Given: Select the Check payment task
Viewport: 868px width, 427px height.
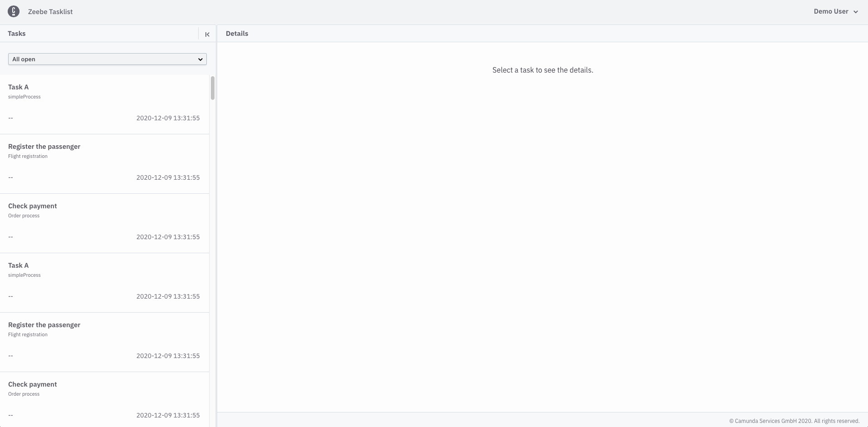Looking at the screenshot, I should click(x=32, y=206).
